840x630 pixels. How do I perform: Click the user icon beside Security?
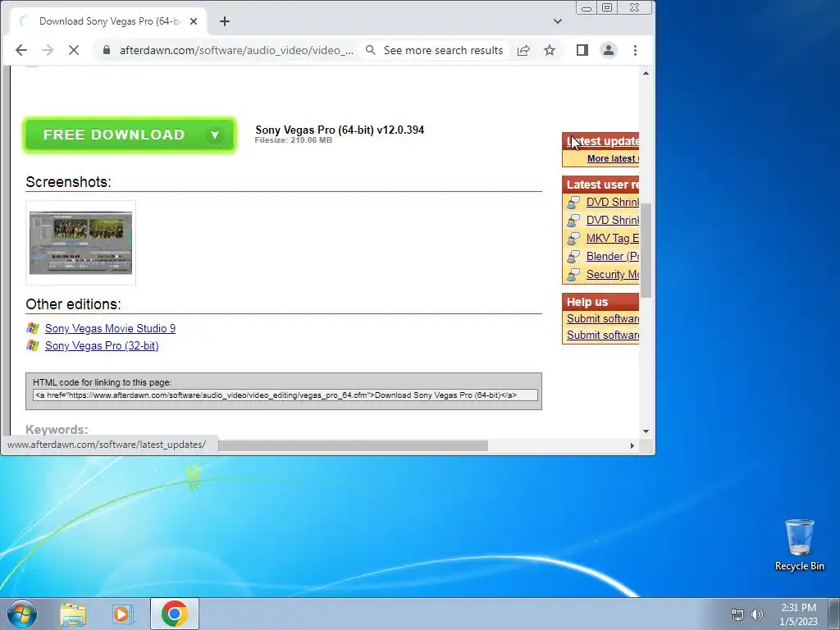tap(573, 274)
